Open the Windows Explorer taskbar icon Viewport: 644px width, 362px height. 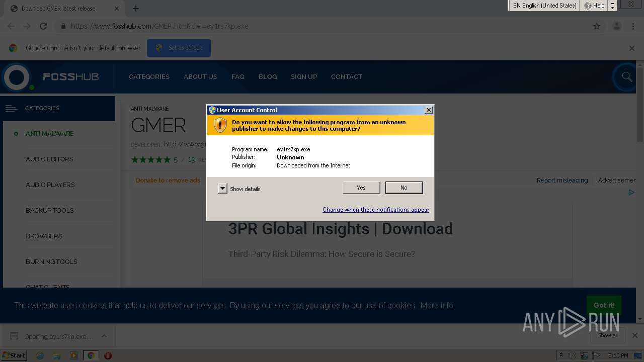click(x=57, y=355)
